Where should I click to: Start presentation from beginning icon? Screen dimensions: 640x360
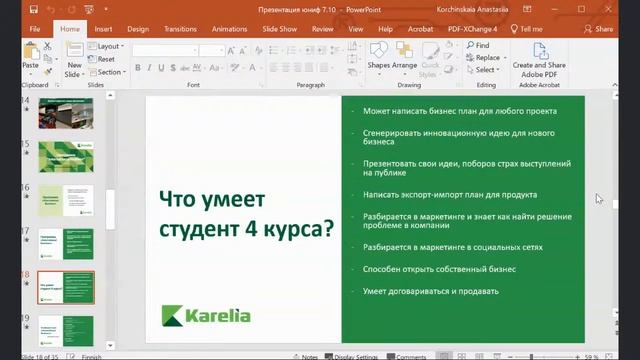point(89,9)
